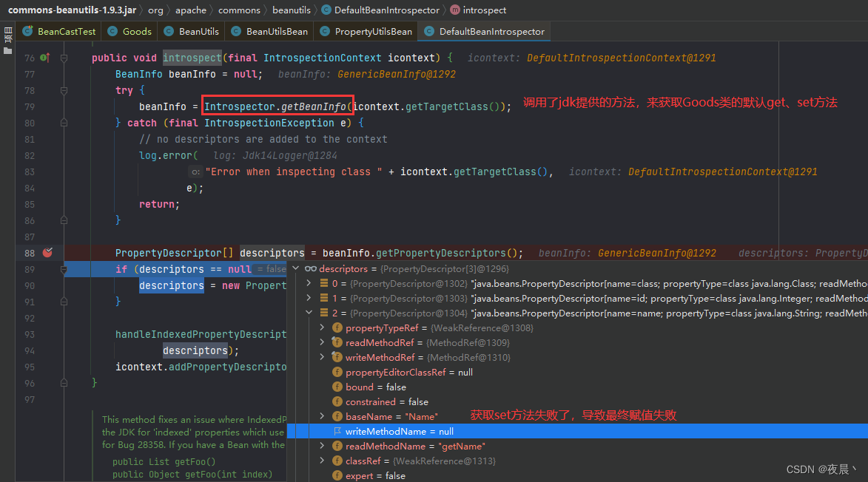
Task: Expand array element 1 in descriptors
Action: tap(309, 298)
